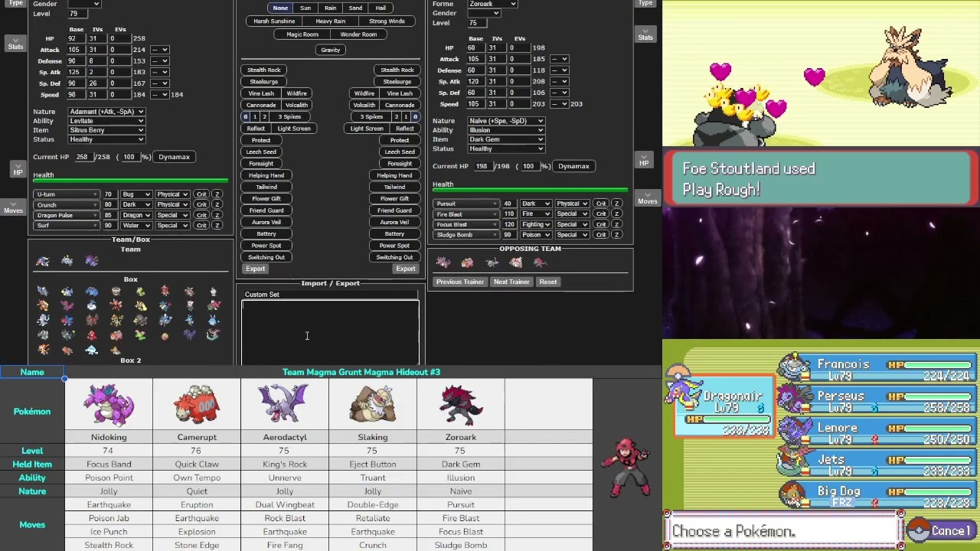
Task: Click Francois party icon in game
Action: [795, 366]
